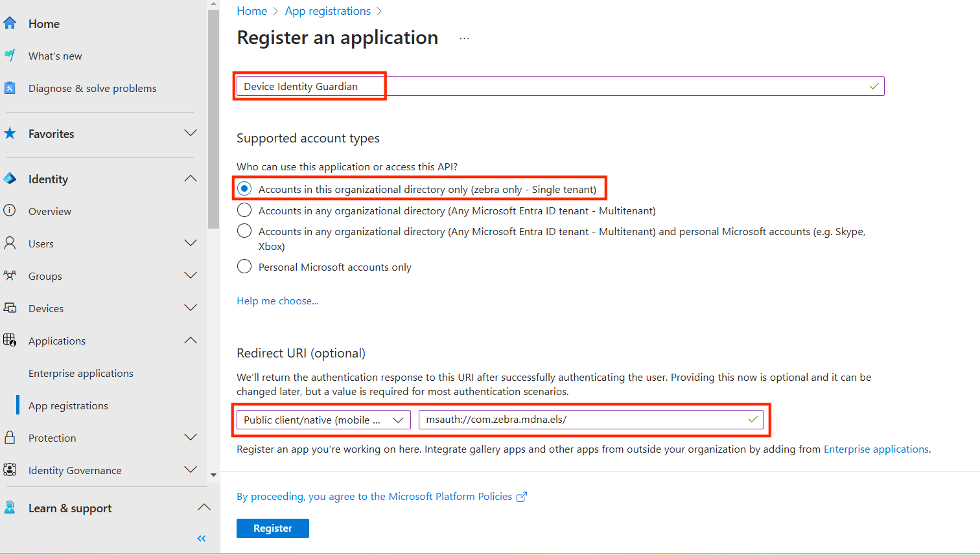Click the Devices icon in sidebar
Image resolution: width=980 pixels, height=555 pixels.
pos(10,308)
